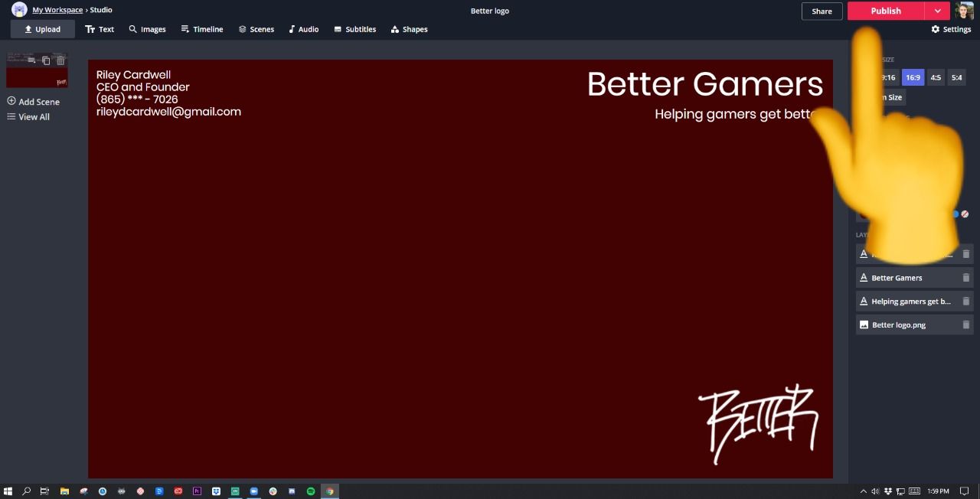Viewport: 980px width, 499px height.
Task: Click the Share button
Action: (x=822, y=11)
